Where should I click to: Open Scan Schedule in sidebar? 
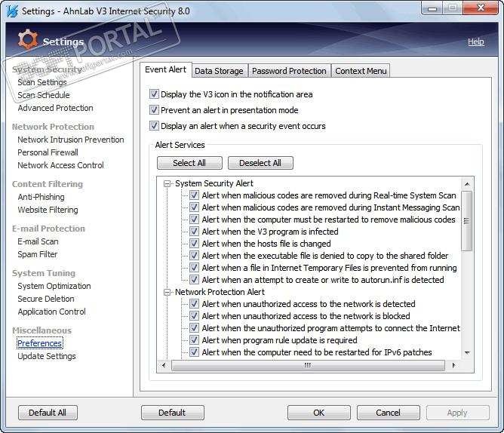44,95
